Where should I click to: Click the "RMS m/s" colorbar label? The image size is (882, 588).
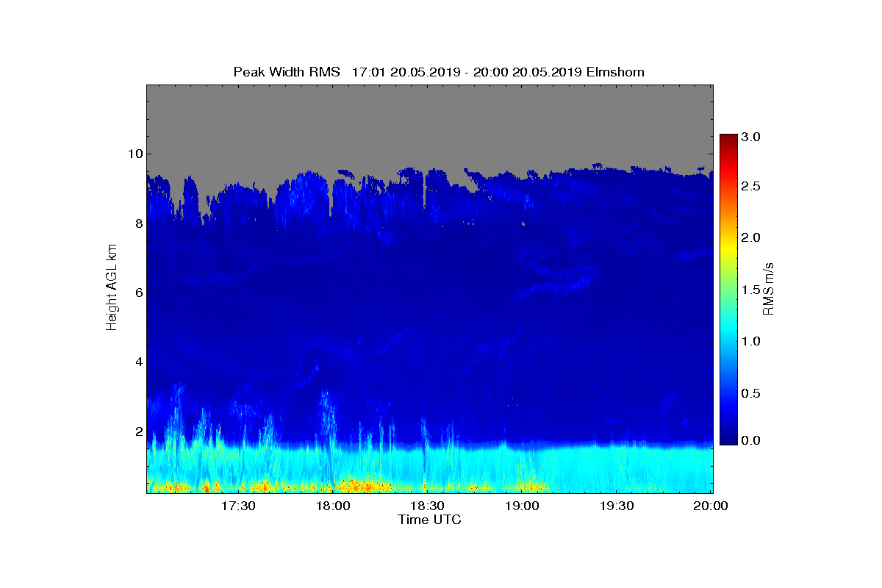(x=768, y=288)
